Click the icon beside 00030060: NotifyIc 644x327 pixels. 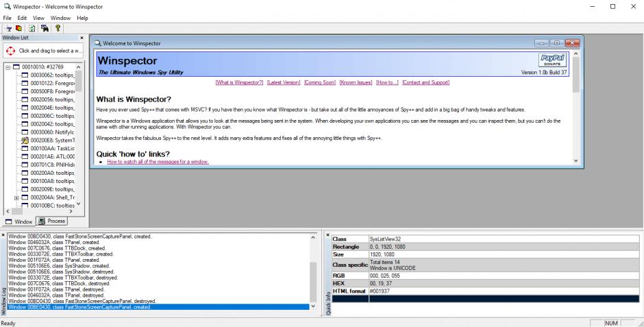tap(25, 132)
